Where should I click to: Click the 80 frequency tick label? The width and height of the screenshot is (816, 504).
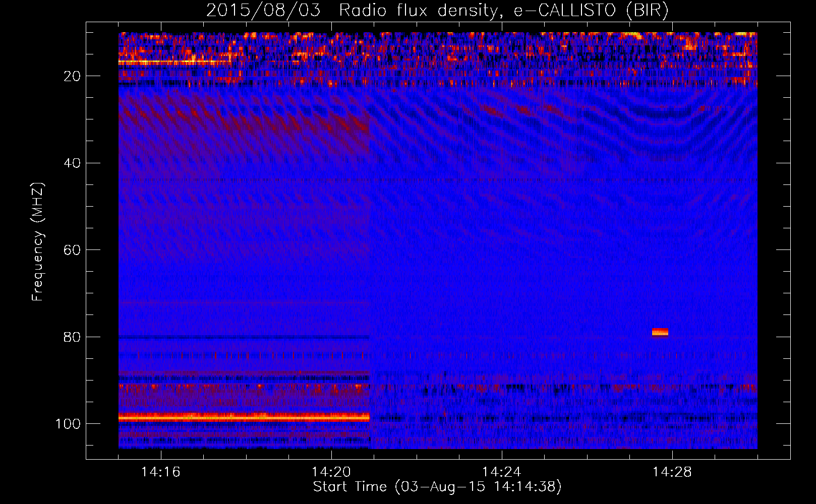73,337
